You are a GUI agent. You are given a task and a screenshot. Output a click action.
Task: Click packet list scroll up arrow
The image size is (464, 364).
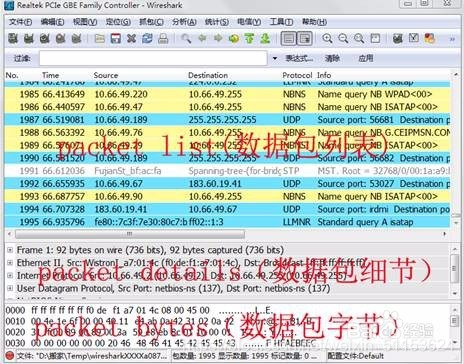click(456, 75)
